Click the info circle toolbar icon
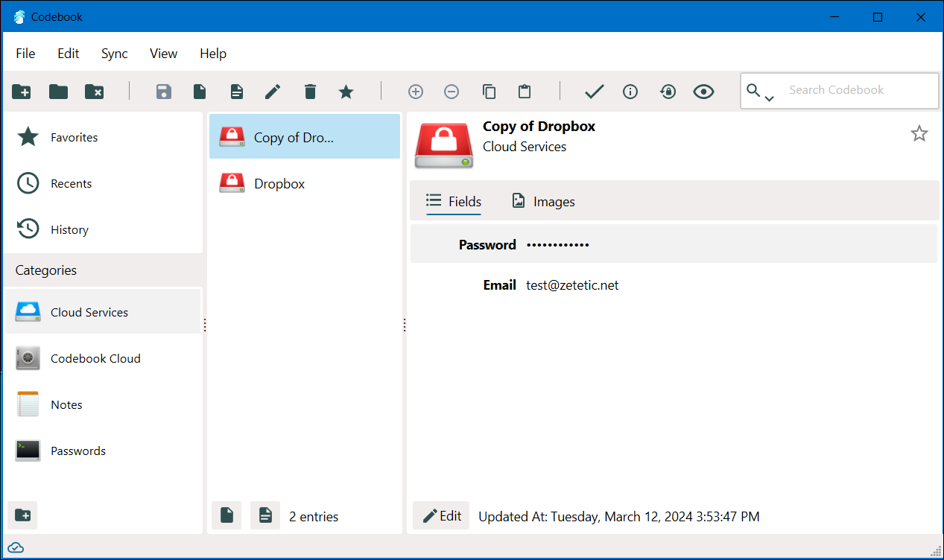The image size is (944, 560). click(630, 92)
